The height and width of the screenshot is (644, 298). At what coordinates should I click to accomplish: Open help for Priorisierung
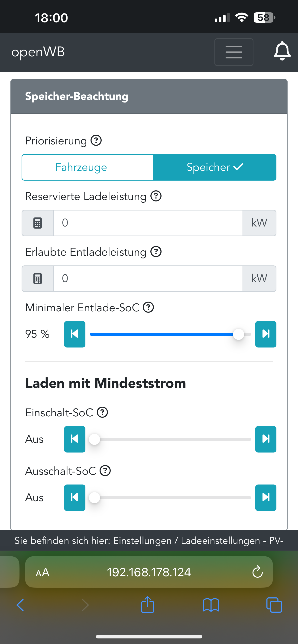pos(96,140)
